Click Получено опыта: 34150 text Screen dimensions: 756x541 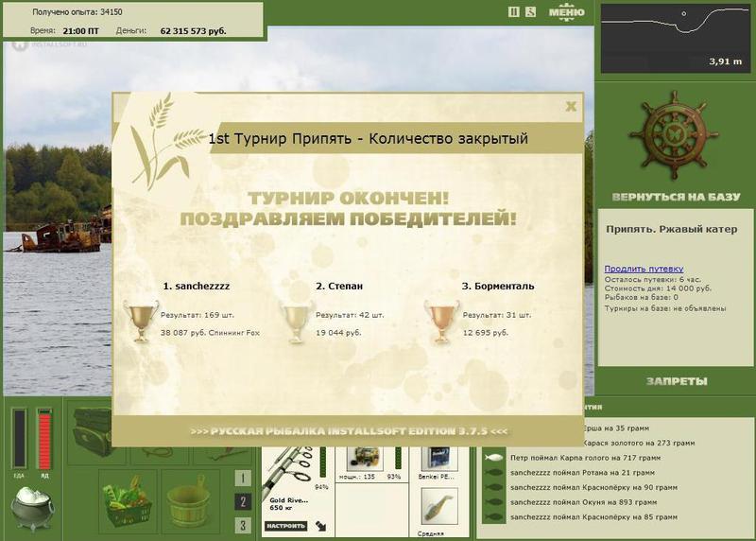77,12
